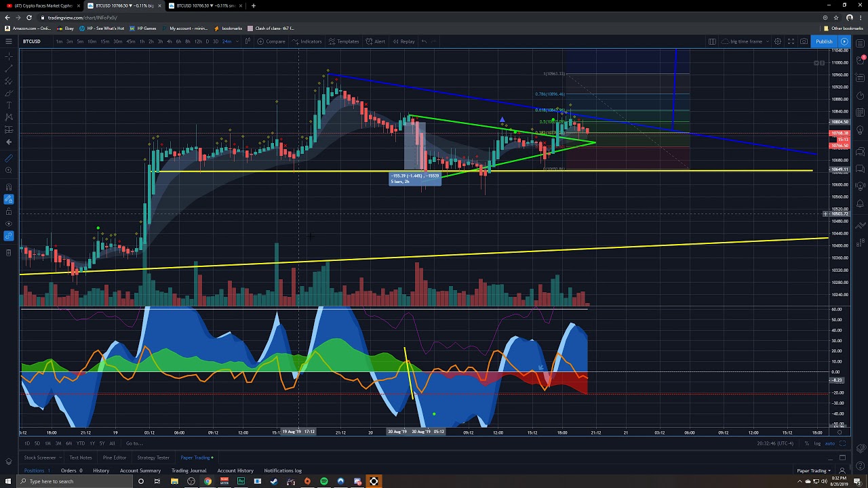Viewport: 868px width, 488px height.
Task: Select the D daily interval
Action: [x=208, y=41]
